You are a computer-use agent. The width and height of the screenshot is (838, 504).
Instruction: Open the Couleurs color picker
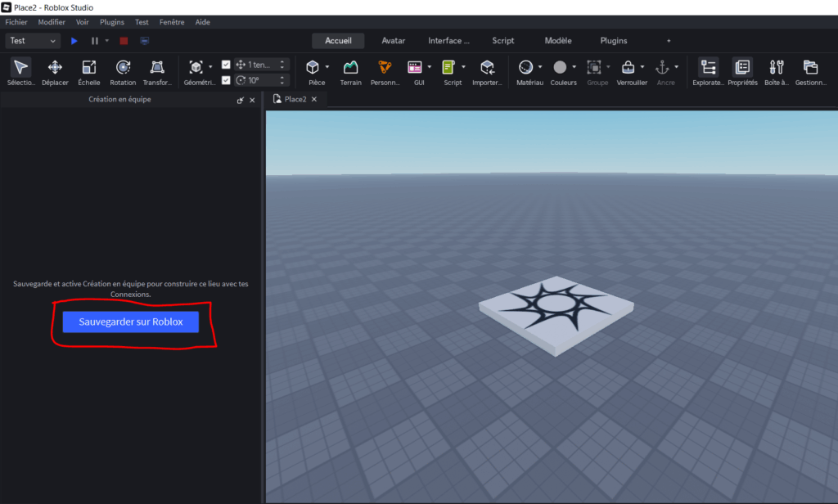point(561,69)
